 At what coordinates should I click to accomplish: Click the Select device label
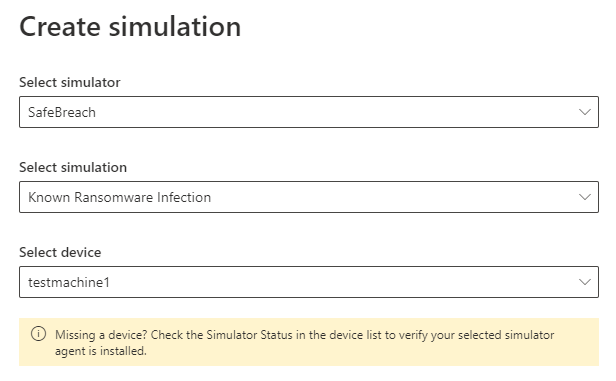pyautogui.click(x=60, y=252)
